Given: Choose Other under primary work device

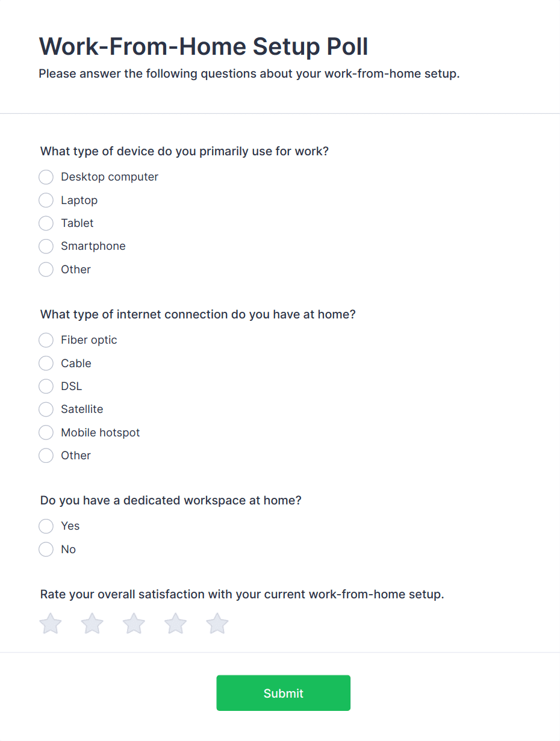Looking at the screenshot, I should pyautogui.click(x=46, y=269).
